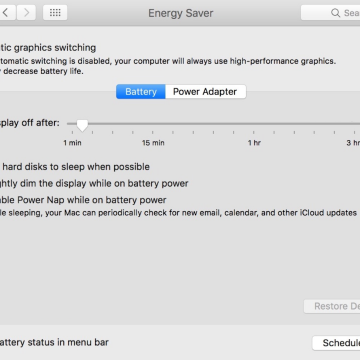Click the display off slider thumb

point(82,125)
